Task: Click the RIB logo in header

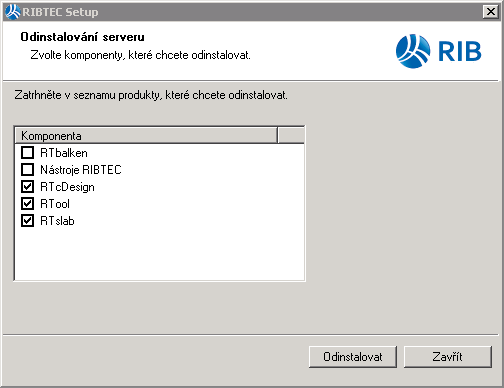Action: pos(438,51)
